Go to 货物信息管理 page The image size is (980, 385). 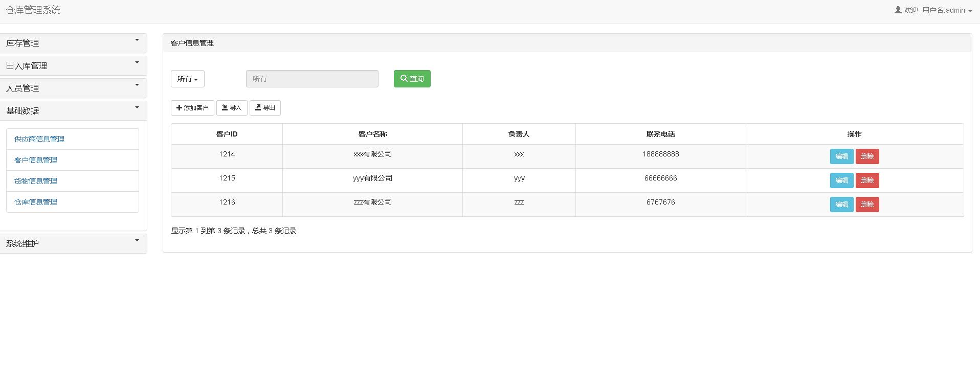tap(36, 181)
